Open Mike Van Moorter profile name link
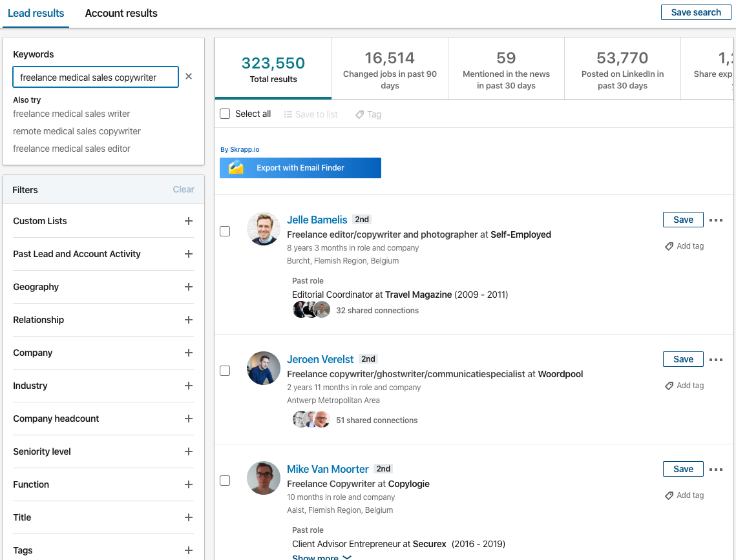The width and height of the screenshot is (736, 560). point(328,469)
